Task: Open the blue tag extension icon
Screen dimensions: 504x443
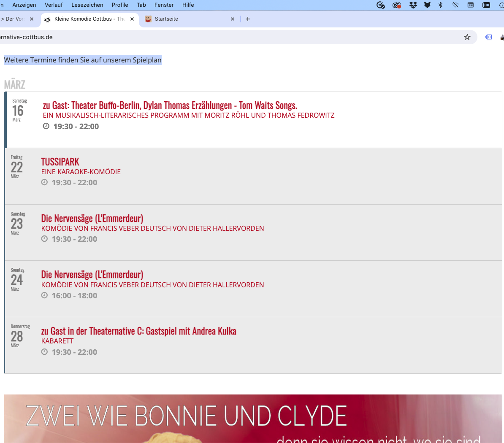Action: pyautogui.click(x=488, y=37)
